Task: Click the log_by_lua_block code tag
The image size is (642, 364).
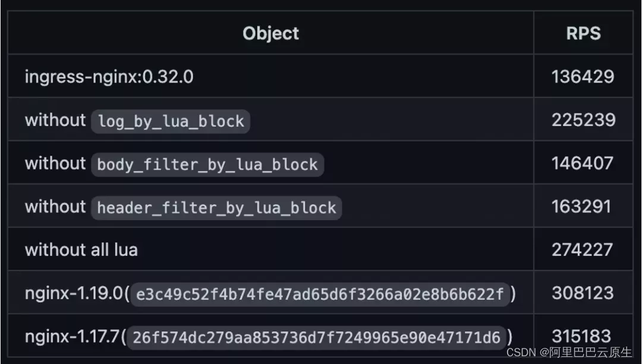Action: (x=171, y=121)
